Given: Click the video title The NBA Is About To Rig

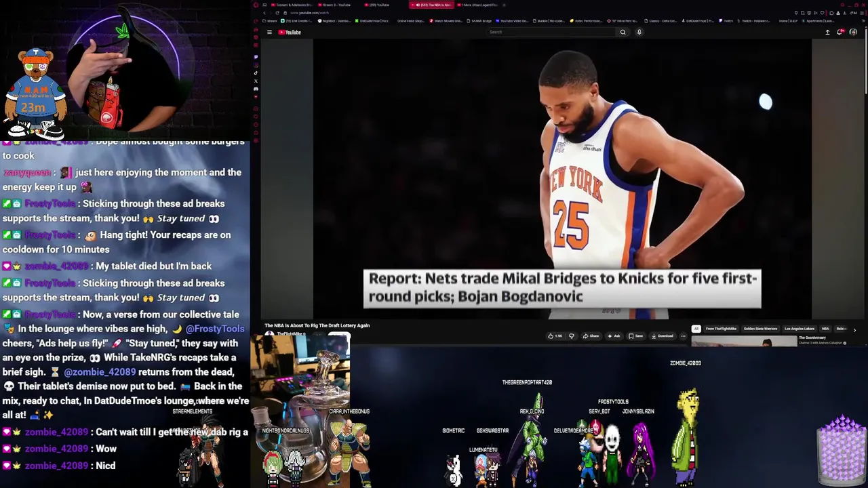Looking at the screenshot, I should pos(317,325).
